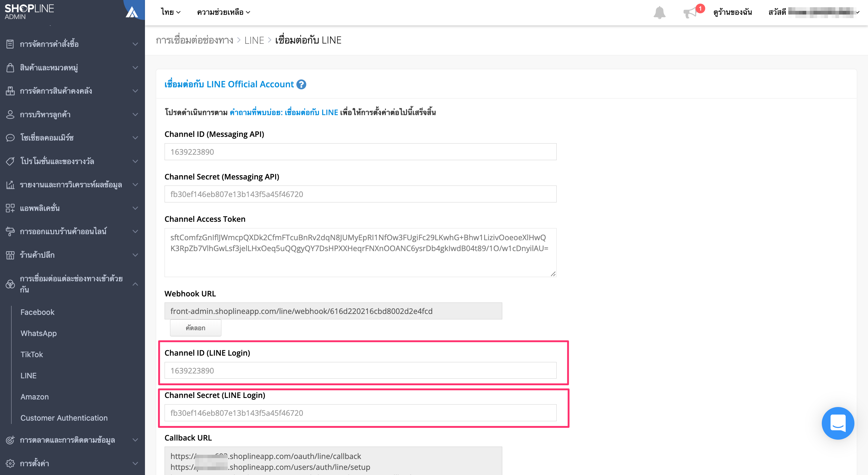Screen dimensions: 868x475
Task: Click the order management clipboard icon
Action: tap(10, 44)
